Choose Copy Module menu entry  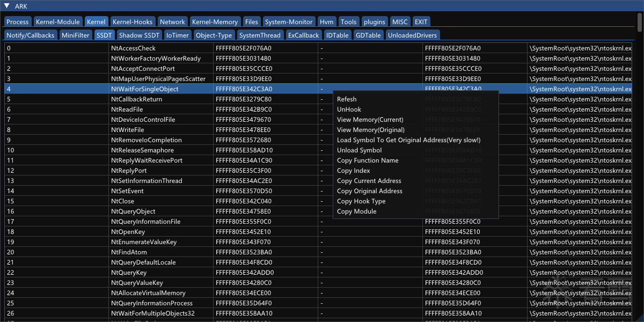[x=416, y=211]
